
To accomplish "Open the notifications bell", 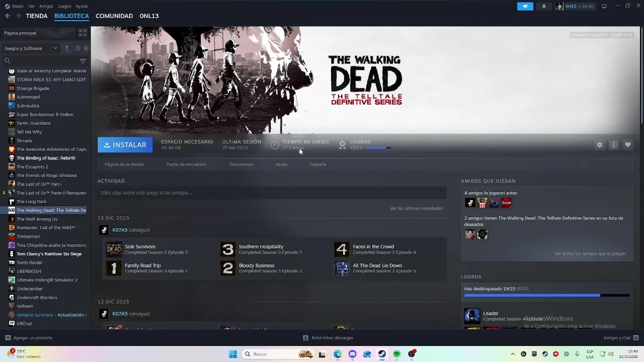I will pyautogui.click(x=544, y=6).
